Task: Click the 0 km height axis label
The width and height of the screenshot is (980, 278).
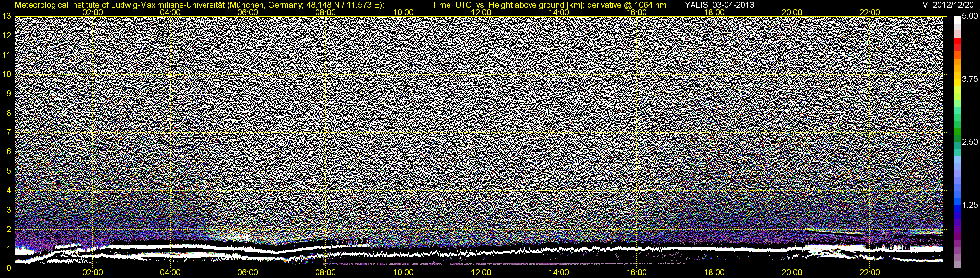Action: pos(9,268)
